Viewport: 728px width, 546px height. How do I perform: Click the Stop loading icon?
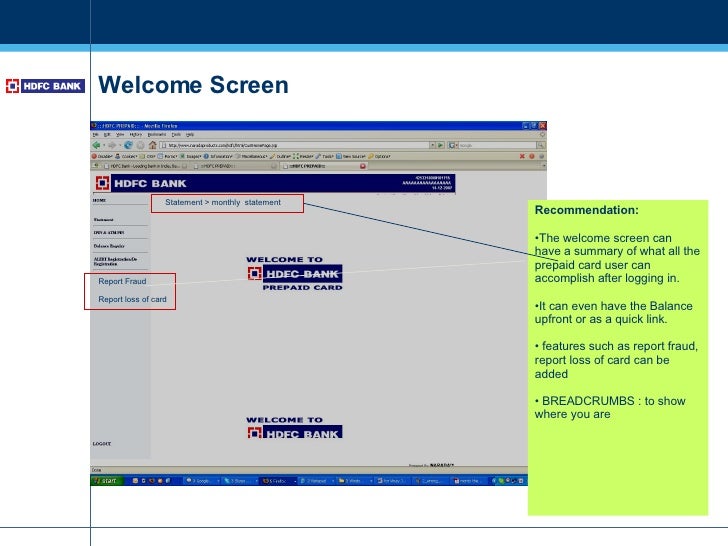pos(140,145)
